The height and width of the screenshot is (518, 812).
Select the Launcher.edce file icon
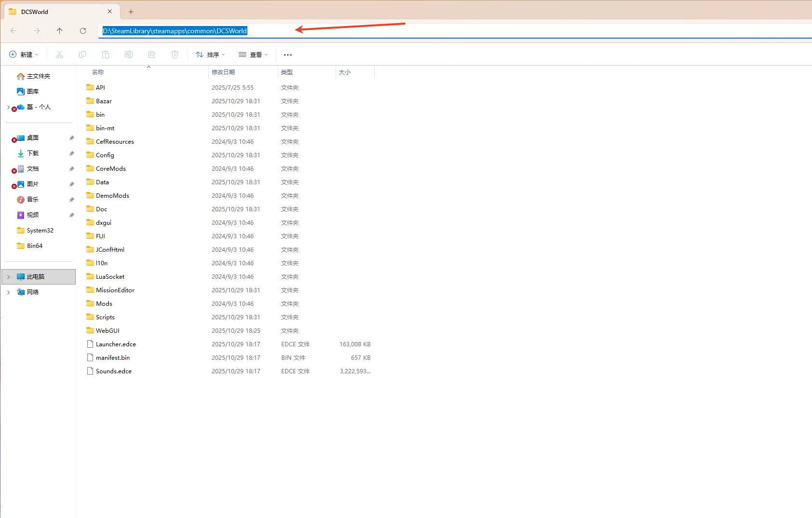(90, 344)
